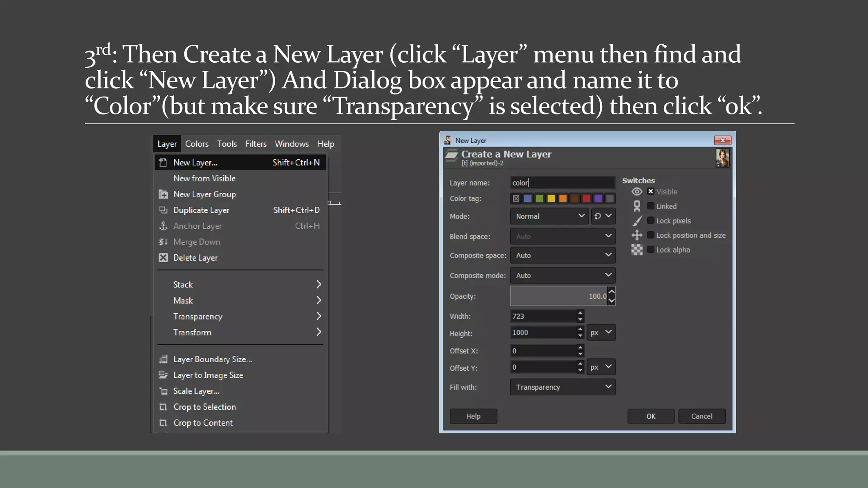Enable the Lock pixels checkbox

click(x=651, y=220)
